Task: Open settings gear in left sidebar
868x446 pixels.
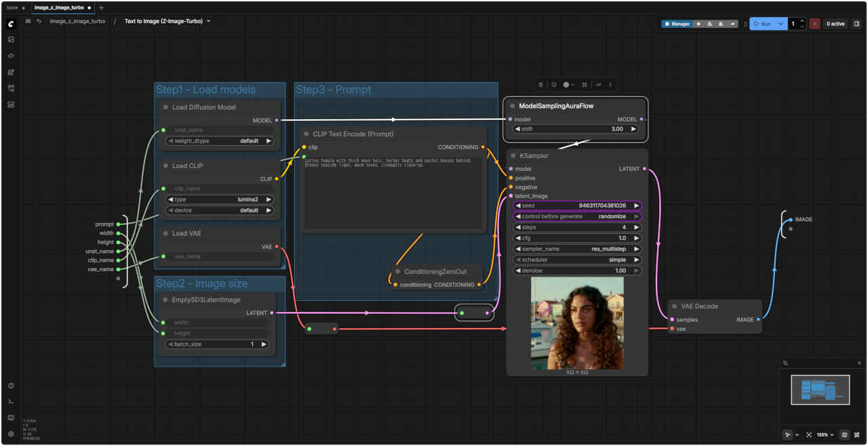Action: coord(11,434)
